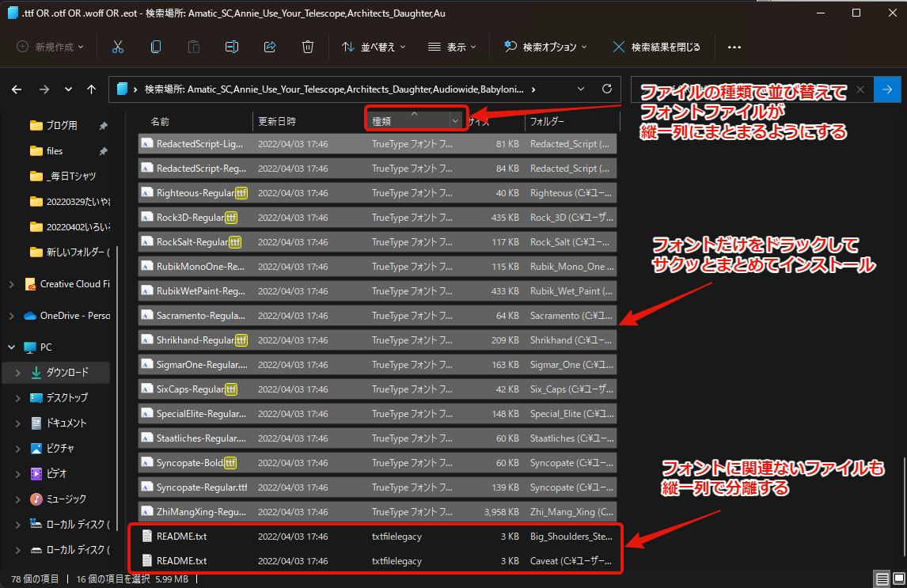This screenshot has height=588, width=907.
Task: Close search results with 検索結果を閉じる
Action: tap(656, 47)
